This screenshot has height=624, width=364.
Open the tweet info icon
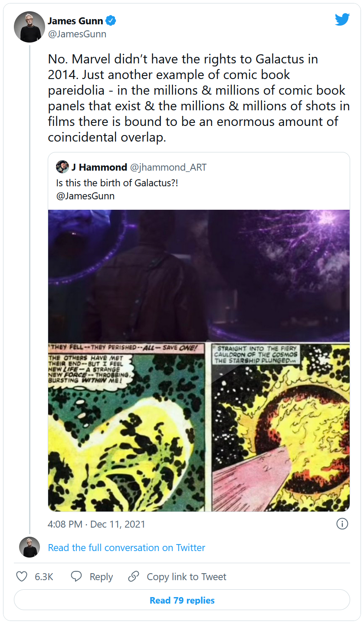[x=342, y=524]
